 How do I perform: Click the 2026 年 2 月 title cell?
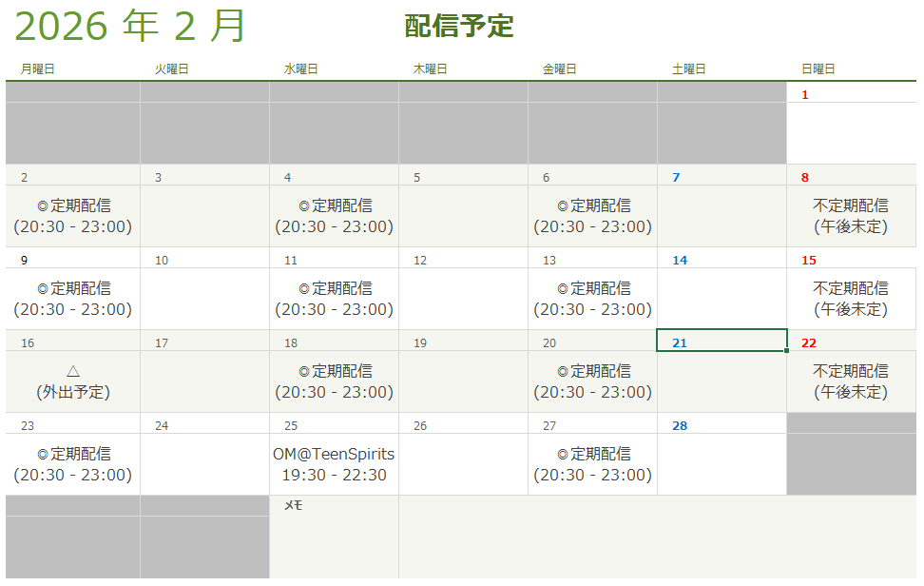pyautogui.click(x=130, y=27)
